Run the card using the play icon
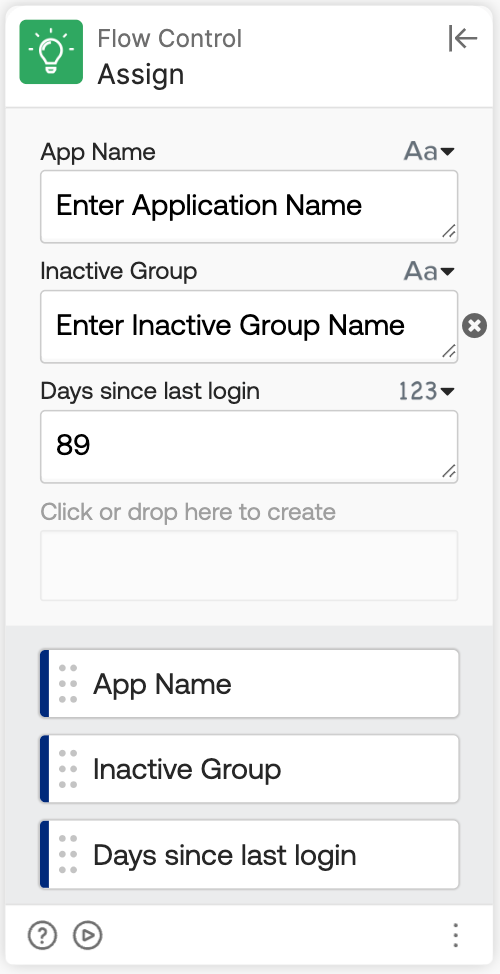Screen dimensions: 500x974 click(88, 935)
